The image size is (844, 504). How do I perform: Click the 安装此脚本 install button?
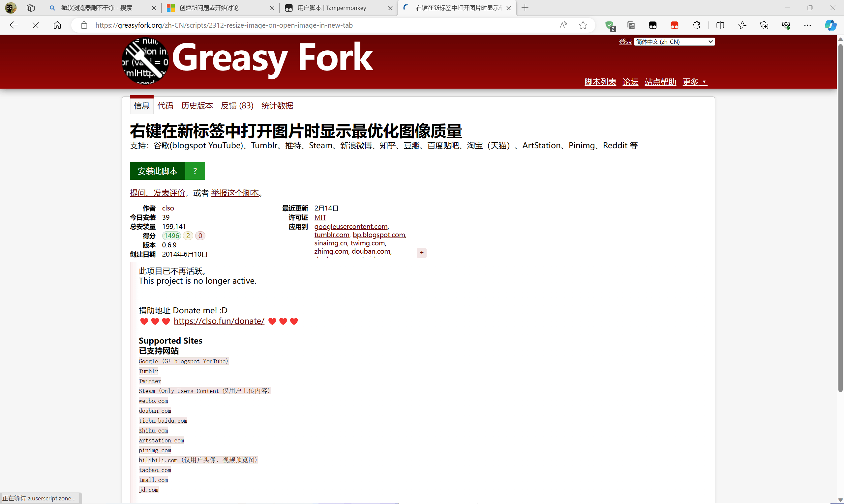157,171
